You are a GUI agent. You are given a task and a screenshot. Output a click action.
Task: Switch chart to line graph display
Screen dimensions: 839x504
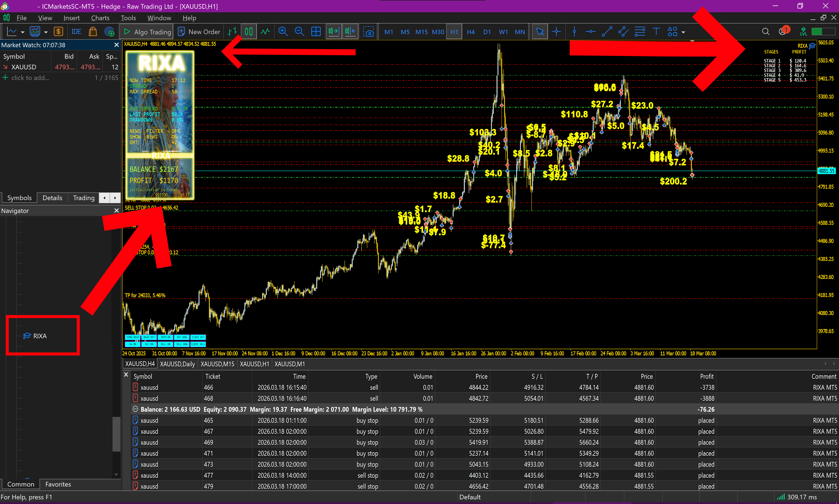[x=265, y=32]
